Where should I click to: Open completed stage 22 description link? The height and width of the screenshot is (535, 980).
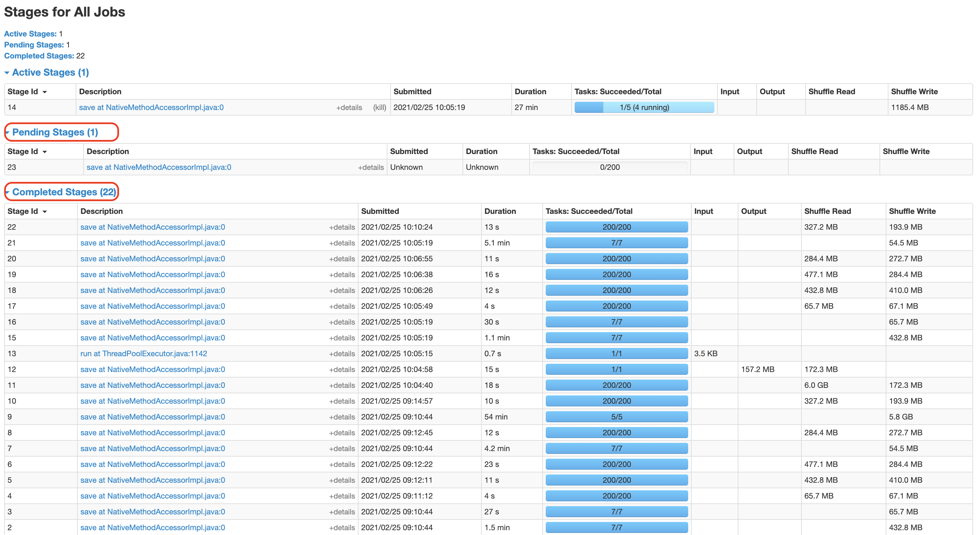pos(152,227)
